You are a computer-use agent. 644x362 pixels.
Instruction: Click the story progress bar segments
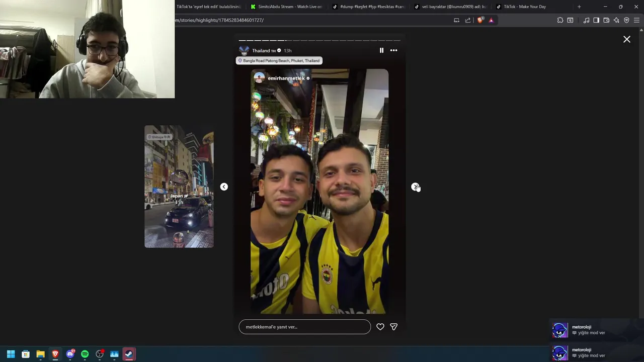[x=319, y=40]
